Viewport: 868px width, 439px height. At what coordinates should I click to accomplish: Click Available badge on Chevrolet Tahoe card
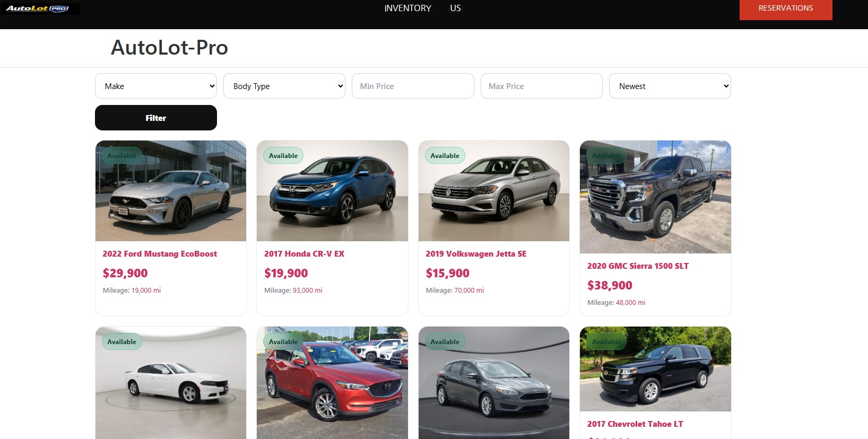pos(606,341)
